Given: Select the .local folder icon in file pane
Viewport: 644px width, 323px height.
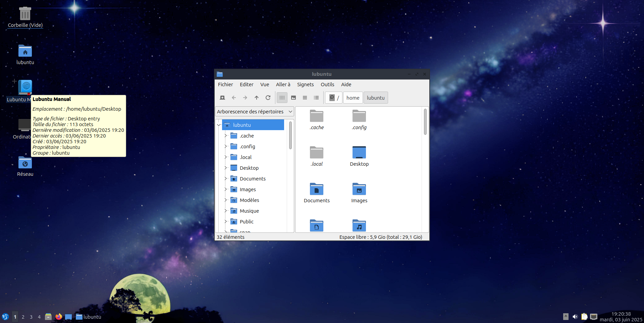Looking at the screenshot, I should tap(316, 153).
